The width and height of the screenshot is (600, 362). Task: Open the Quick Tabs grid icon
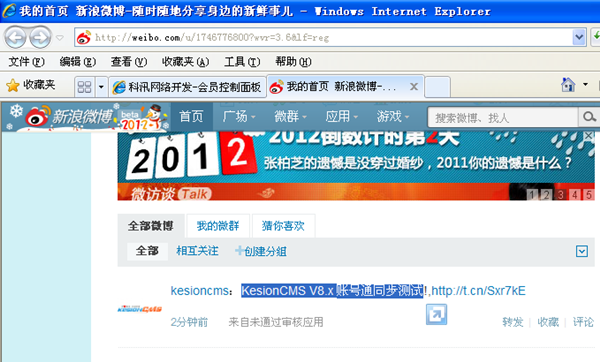click(x=84, y=87)
